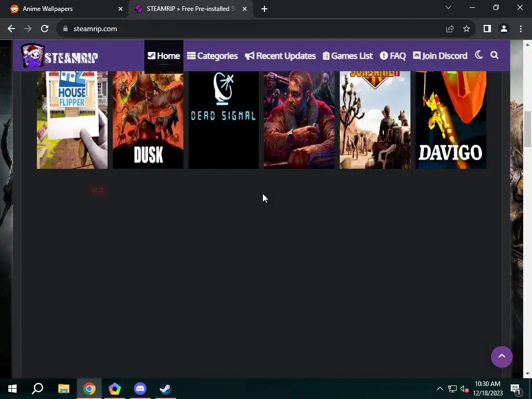Open a new browser tab
532x399 pixels.
tap(264, 9)
